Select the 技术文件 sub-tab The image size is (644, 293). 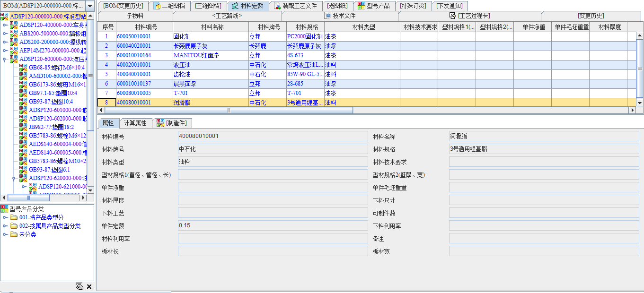pyautogui.click(x=340, y=16)
